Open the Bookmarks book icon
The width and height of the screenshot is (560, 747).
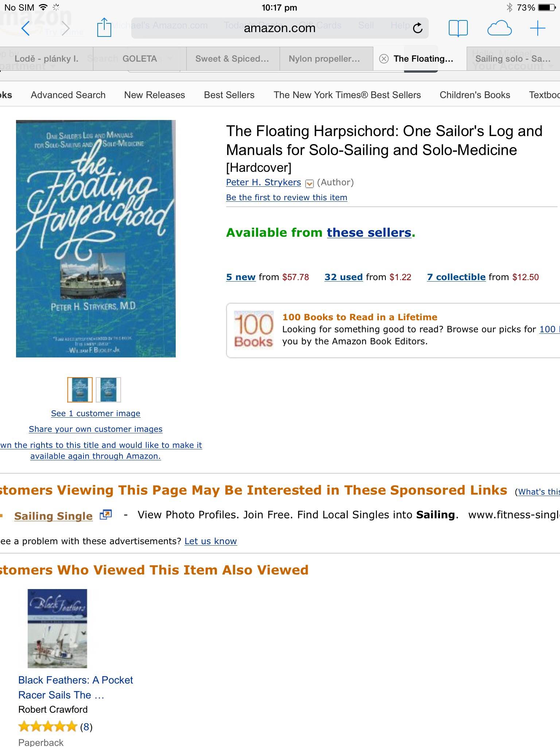[x=458, y=28]
